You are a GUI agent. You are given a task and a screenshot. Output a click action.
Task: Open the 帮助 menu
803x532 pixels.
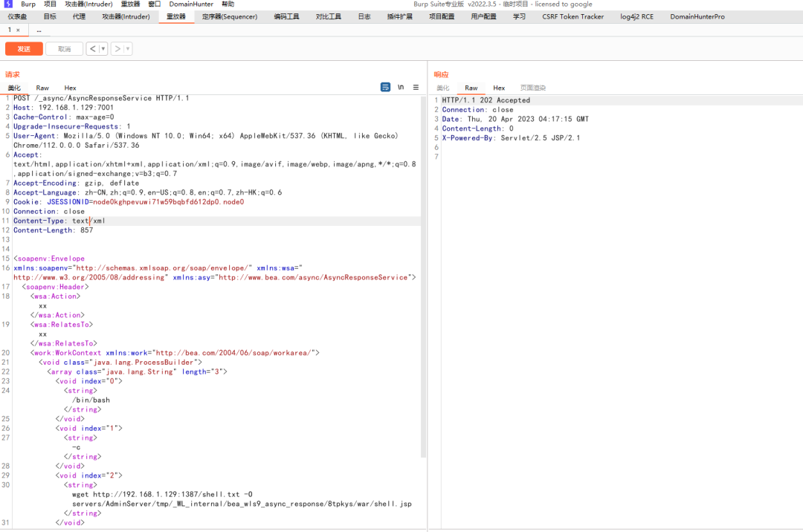(228, 4)
